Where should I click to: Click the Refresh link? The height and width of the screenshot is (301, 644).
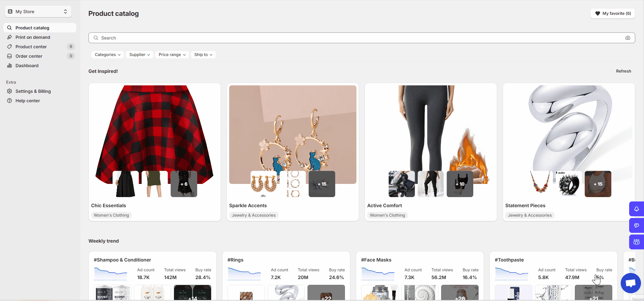tap(623, 71)
